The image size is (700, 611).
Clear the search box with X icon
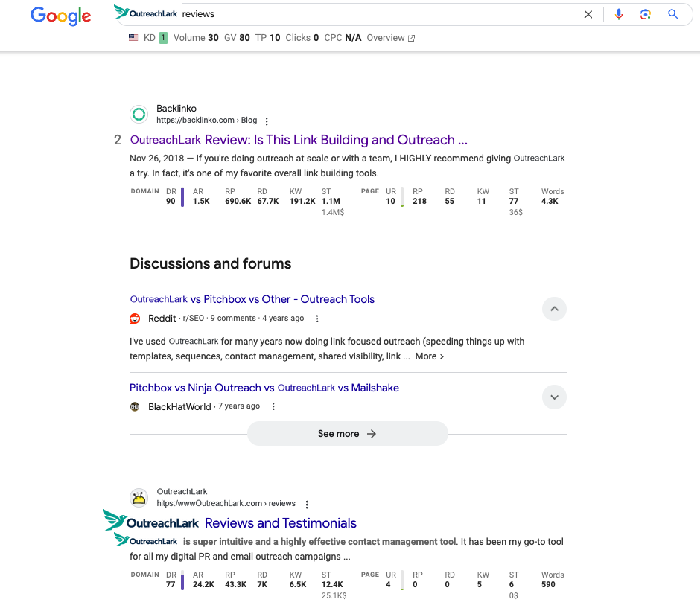(x=588, y=15)
